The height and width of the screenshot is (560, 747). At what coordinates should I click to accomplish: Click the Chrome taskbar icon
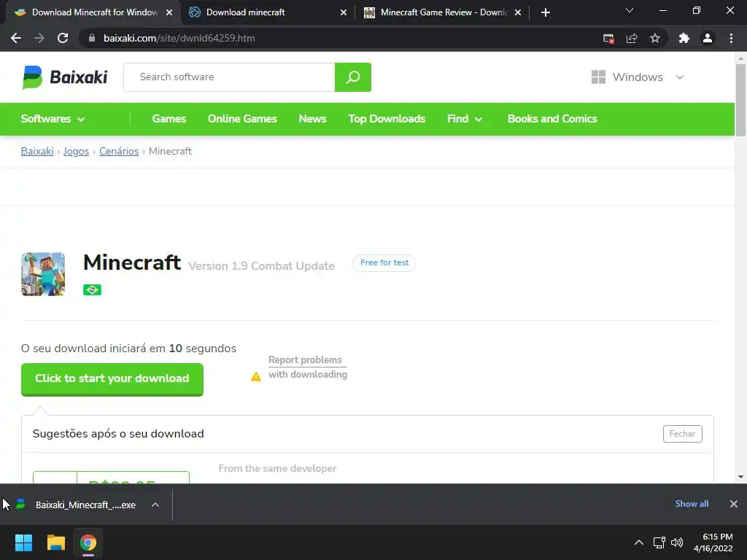[88, 542]
